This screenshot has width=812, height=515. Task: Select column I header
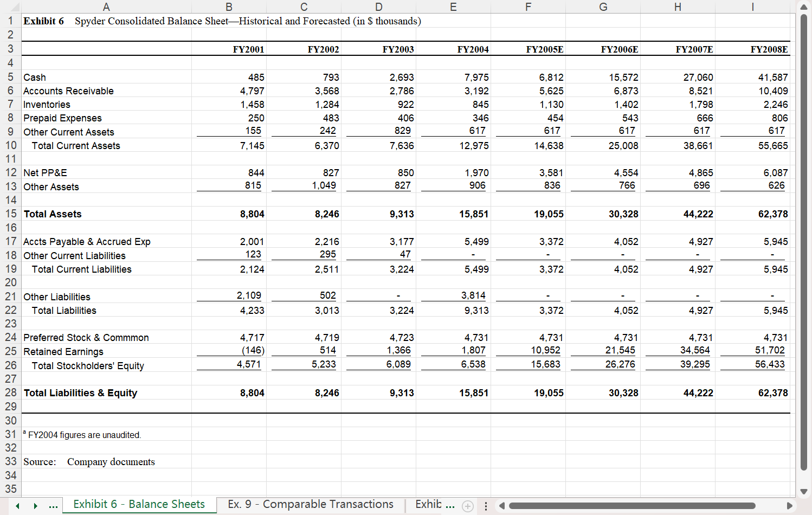[752, 7]
